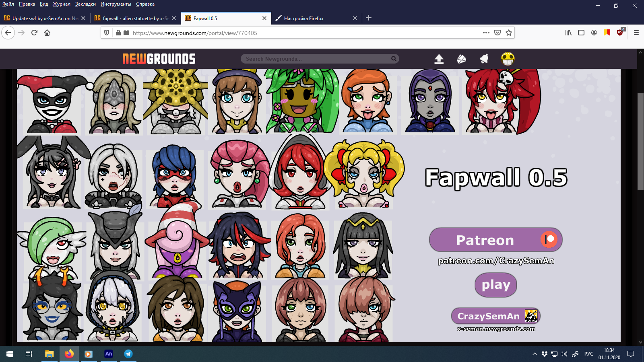Image resolution: width=644 pixels, height=362 pixels.
Task: Open the volume control in tray
Action: click(564, 354)
